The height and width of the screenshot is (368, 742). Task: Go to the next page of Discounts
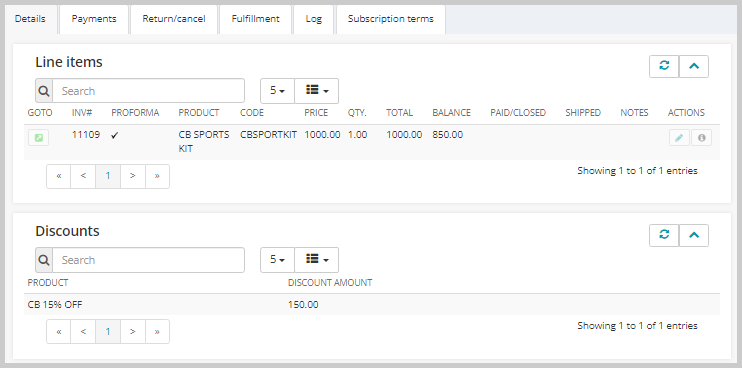point(132,332)
